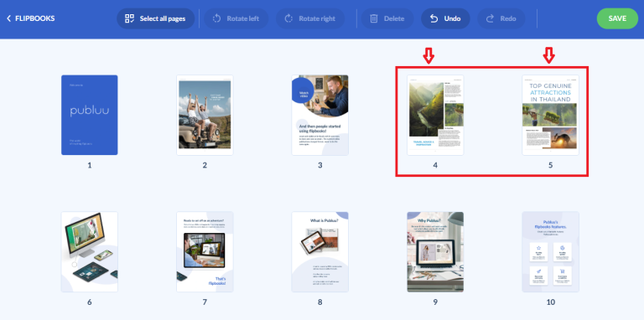Image resolution: width=644 pixels, height=320 pixels.
Task: Click page number label 9
Action: [435, 302]
